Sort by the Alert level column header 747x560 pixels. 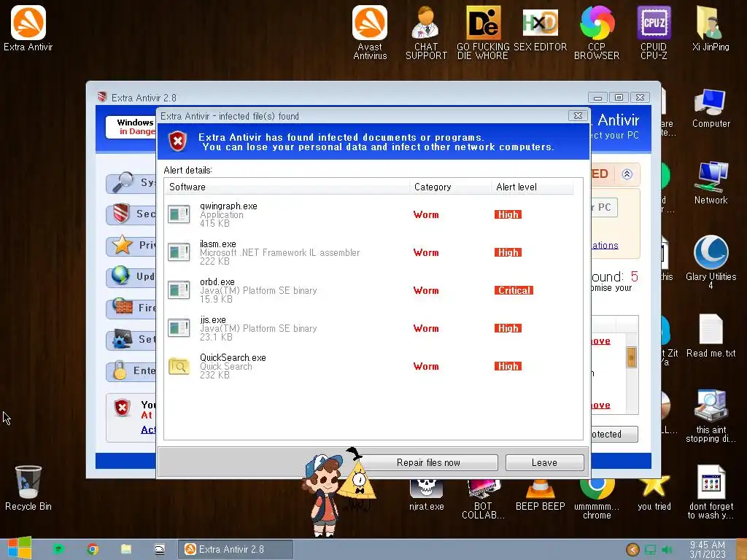tap(532, 187)
